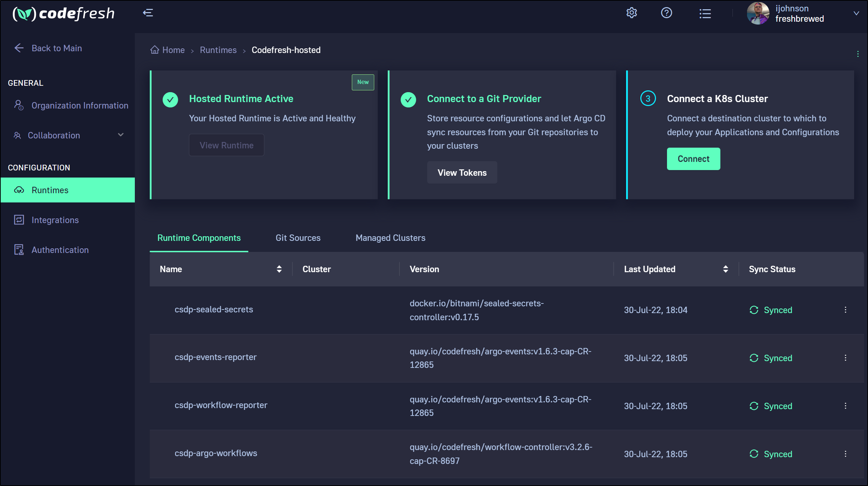
Task: Click the Codefresh logo
Action: [x=64, y=14]
